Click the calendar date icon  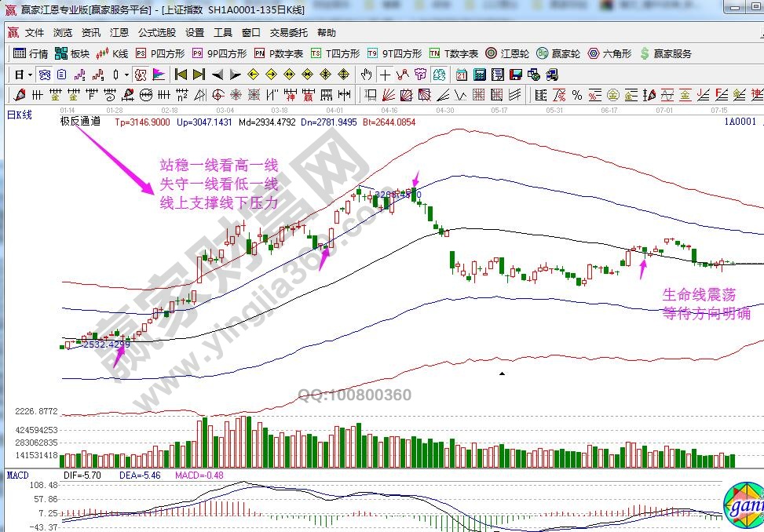461,75
